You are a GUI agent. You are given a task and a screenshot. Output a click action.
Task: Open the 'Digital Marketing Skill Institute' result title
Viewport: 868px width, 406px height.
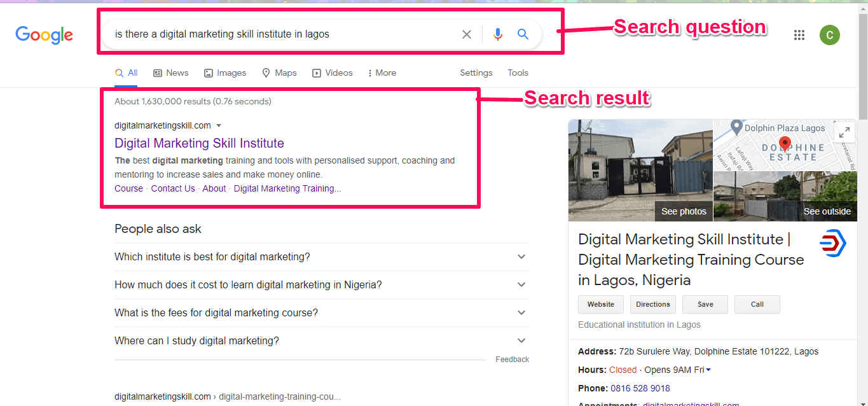199,143
